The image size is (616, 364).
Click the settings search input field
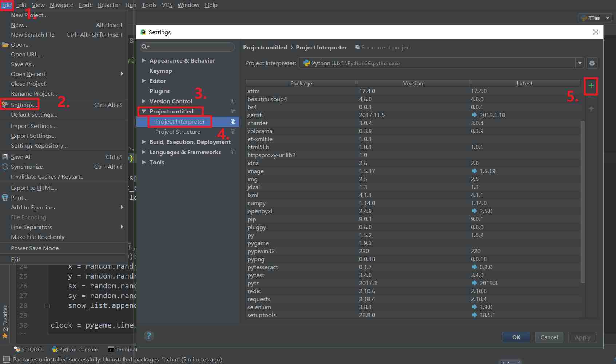(187, 47)
